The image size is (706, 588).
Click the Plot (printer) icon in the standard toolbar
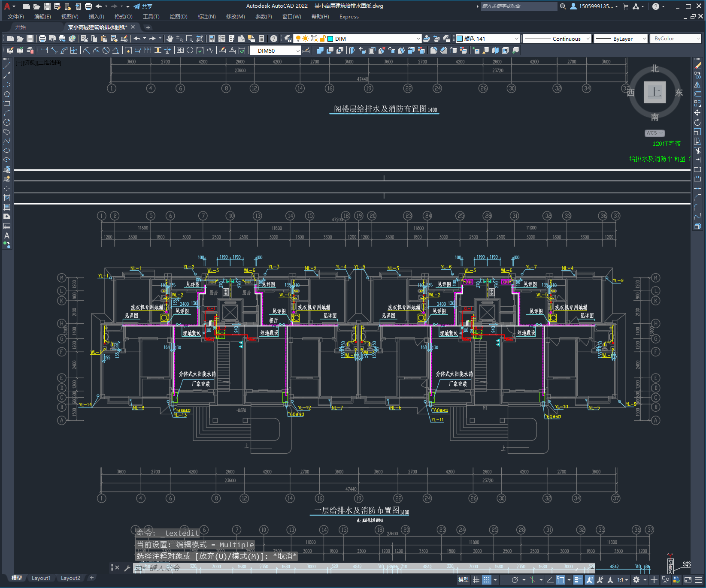point(42,39)
